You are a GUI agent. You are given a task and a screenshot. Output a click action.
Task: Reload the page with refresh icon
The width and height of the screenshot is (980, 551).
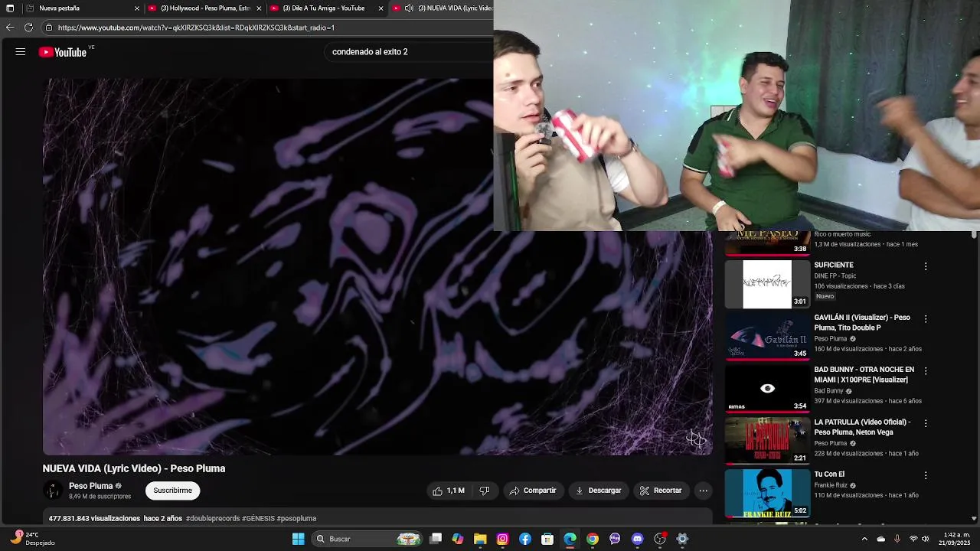tap(28, 28)
